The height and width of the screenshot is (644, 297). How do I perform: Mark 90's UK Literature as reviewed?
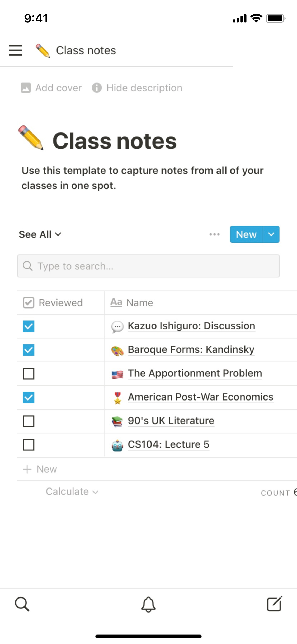click(x=29, y=421)
